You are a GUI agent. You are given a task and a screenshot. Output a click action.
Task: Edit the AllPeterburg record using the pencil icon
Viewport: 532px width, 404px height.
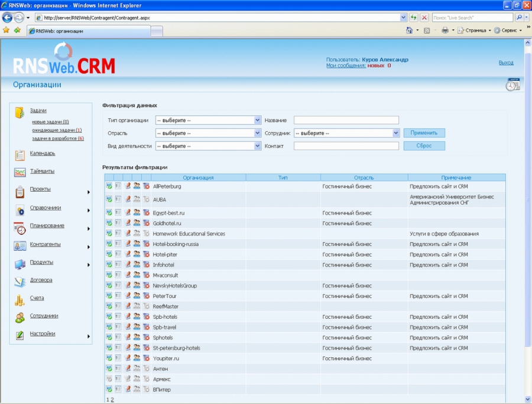[x=129, y=186]
